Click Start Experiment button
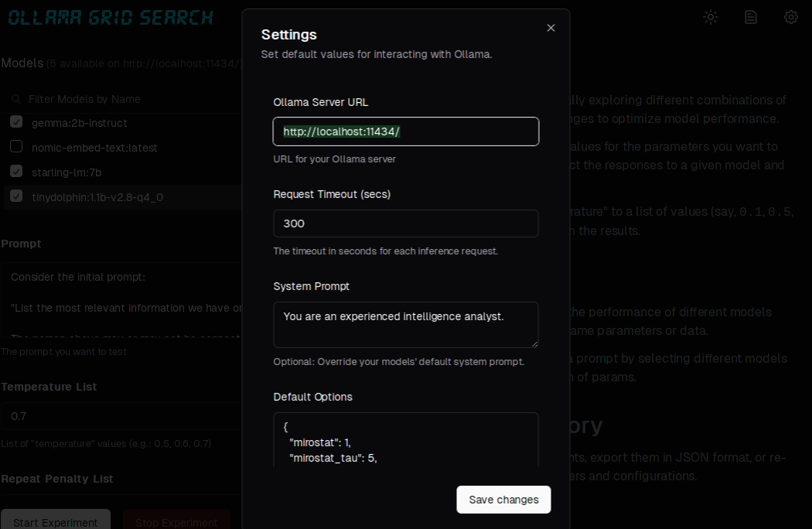This screenshot has height=529, width=812. pos(56,520)
